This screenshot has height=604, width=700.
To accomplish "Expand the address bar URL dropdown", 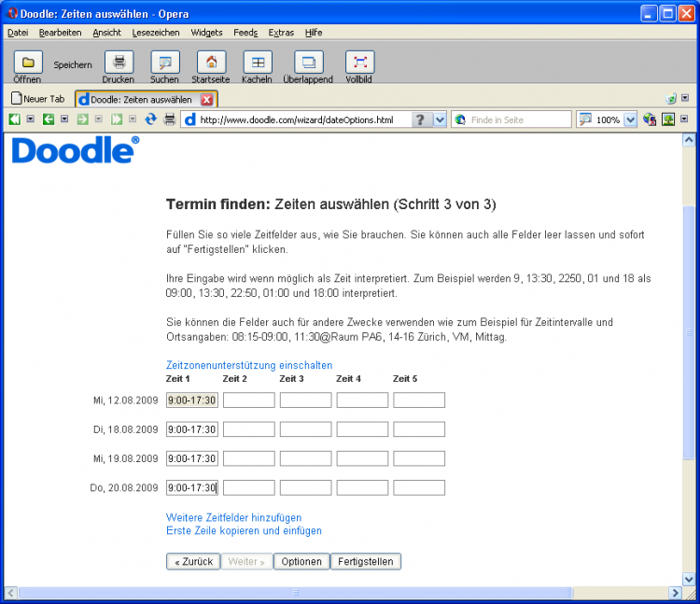I will (x=440, y=119).
